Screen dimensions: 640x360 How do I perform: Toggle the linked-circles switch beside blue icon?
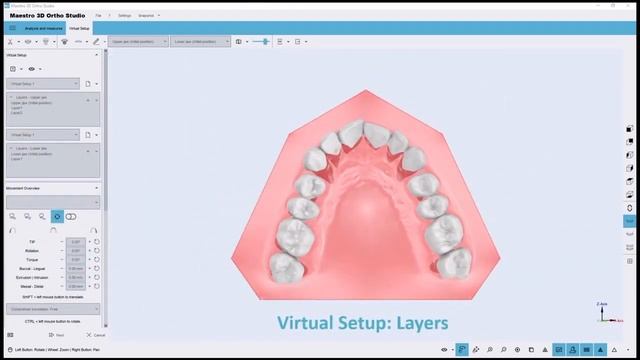click(71, 217)
